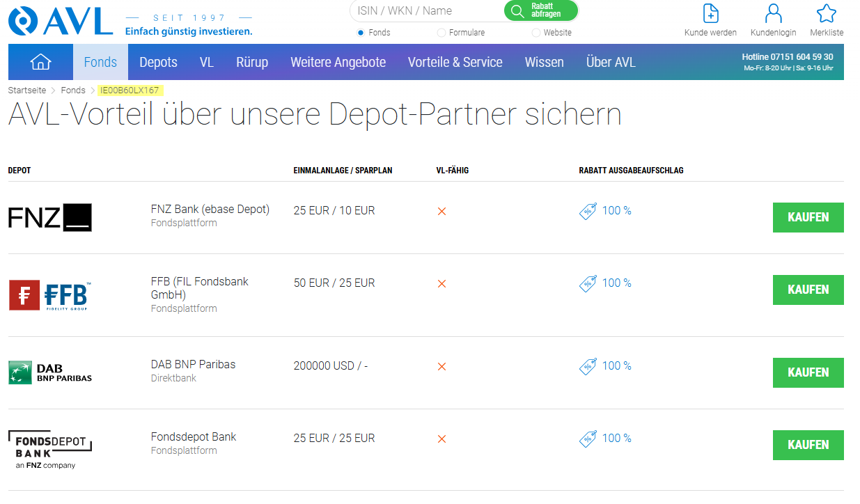This screenshot has height=504, width=860.
Task: Open the Merkliste star icon
Action: [826, 13]
